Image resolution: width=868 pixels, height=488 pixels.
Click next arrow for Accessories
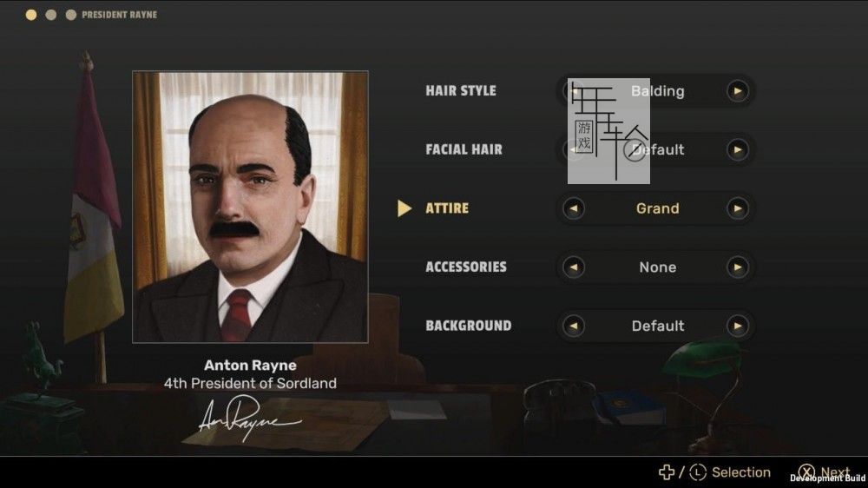pyautogui.click(x=737, y=267)
